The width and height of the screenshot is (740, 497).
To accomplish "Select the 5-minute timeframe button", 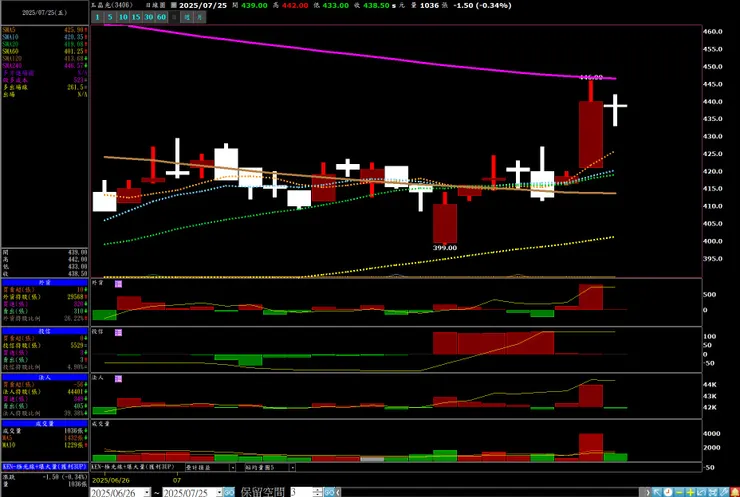I will click(x=110, y=17).
